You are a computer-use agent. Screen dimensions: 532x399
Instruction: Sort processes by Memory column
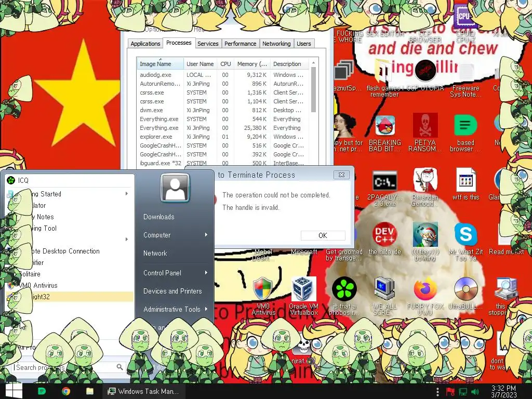click(252, 64)
